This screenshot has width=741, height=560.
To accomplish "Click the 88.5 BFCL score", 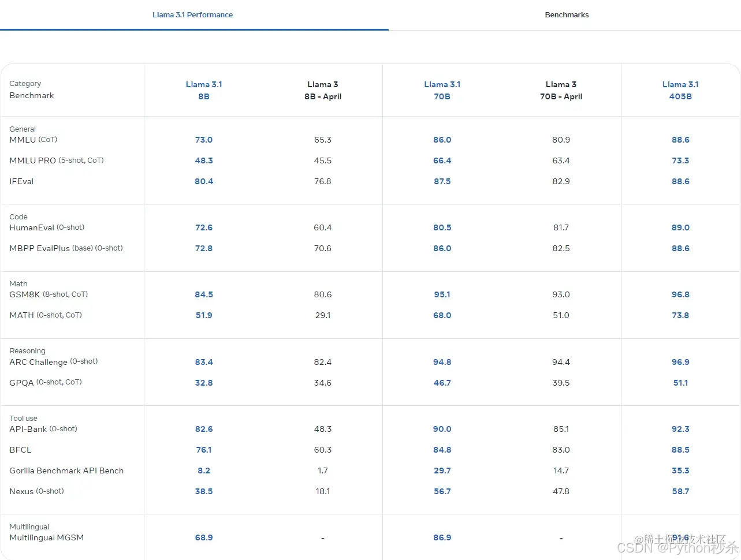I will click(x=680, y=450).
